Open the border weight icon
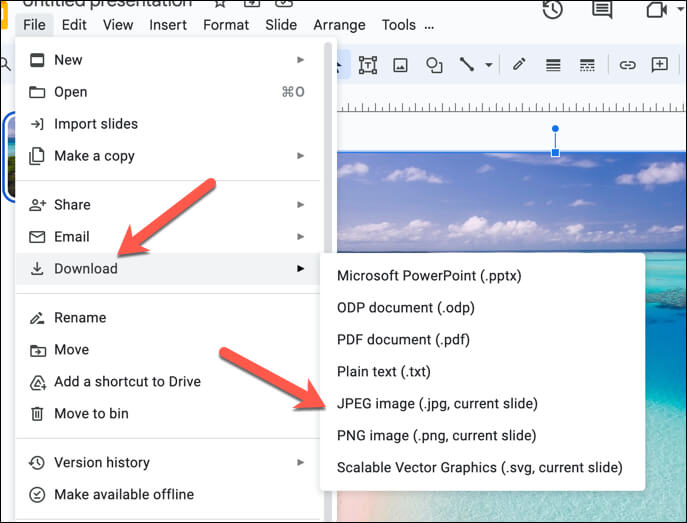This screenshot has width=687, height=523. coord(553,65)
